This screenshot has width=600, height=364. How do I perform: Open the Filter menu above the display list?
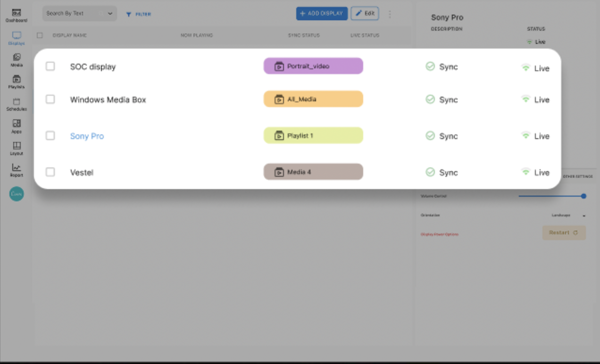click(x=138, y=14)
